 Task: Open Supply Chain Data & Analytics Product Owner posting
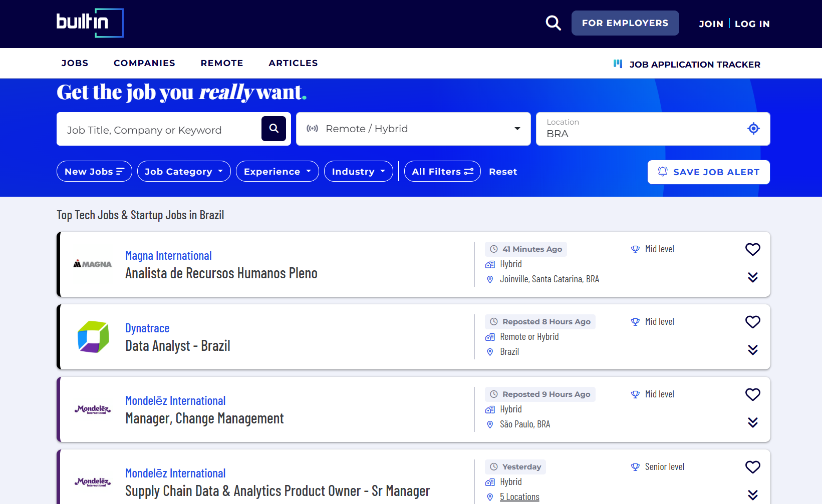pyautogui.click(x=278, y=491)
